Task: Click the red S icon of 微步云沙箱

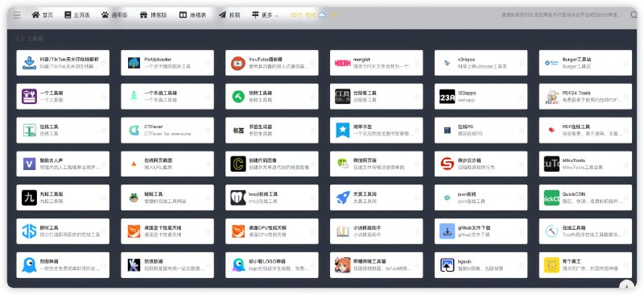Action: (x=448, y=164)
